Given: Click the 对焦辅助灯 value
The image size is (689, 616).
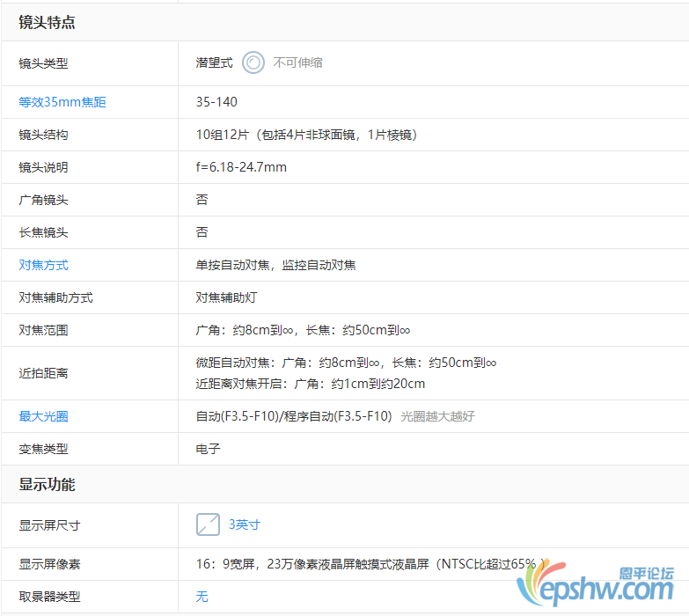Looking at the screenshot, I should tap(226, 297).
